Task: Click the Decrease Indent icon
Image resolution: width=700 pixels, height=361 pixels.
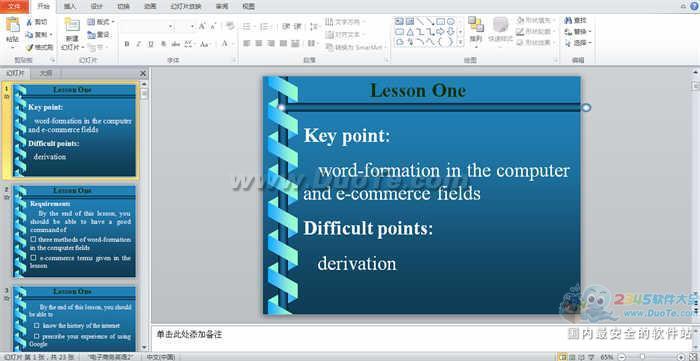Action: tap(286, 26)
